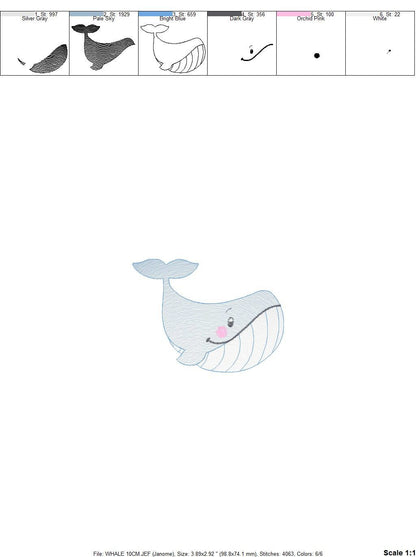Click the 'Silver Gray' label
This screenshot has height=557, width=416.
[x=34, y=18]
